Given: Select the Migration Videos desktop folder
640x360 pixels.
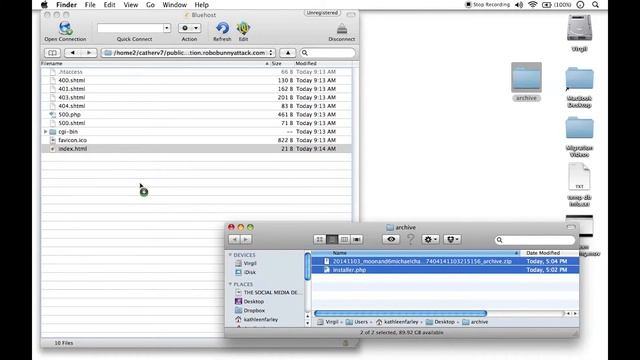Looking at the screenshot, I should coord(580,128).
